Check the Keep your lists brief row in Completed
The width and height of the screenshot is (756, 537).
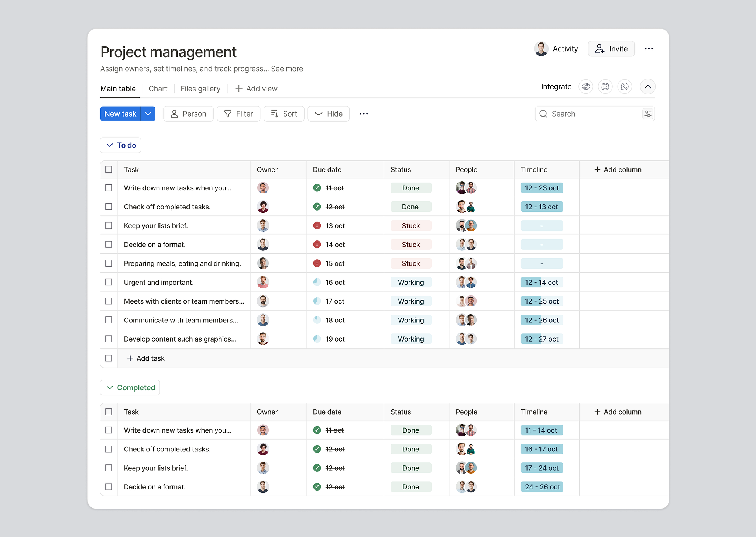tap(109, 468)
